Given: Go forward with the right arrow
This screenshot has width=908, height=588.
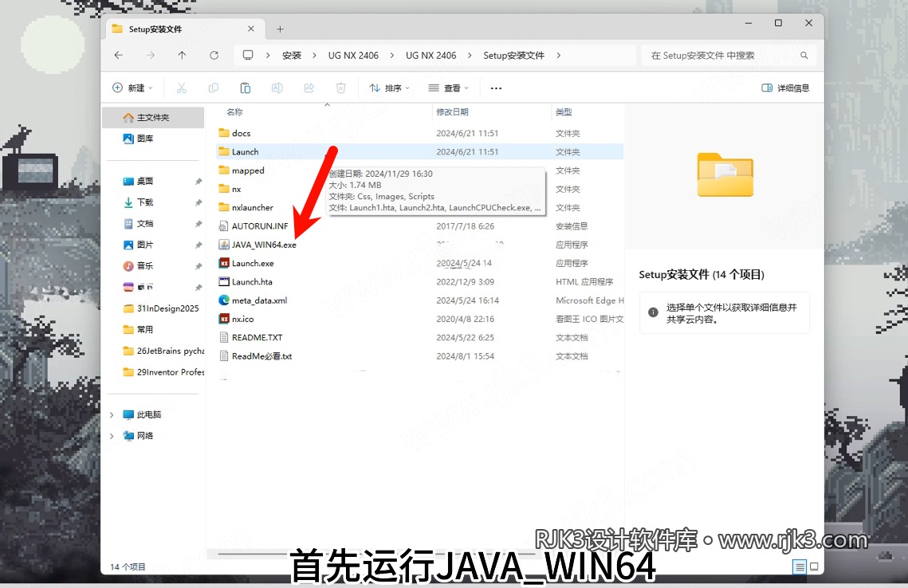Looking at the screenshot, I should [x=151, y=55].
